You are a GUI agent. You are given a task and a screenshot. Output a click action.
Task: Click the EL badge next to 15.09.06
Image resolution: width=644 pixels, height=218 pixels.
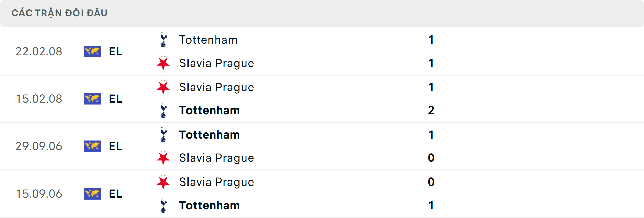(x=92, y=194)
